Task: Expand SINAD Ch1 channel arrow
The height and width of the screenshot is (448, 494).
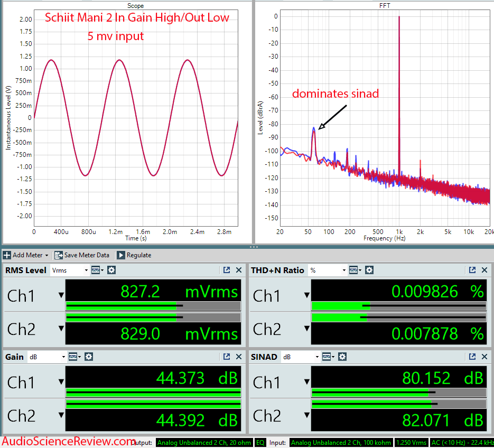Action: (x=307, y=382)
